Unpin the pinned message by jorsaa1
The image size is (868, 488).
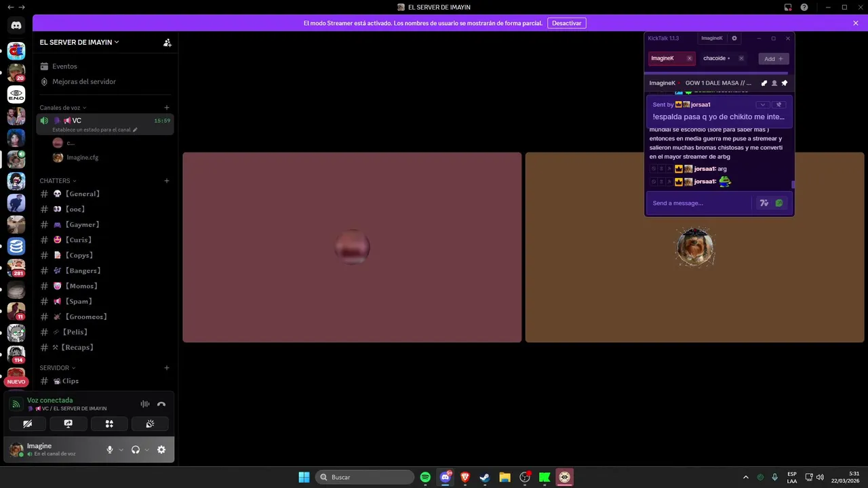point(778,105)
